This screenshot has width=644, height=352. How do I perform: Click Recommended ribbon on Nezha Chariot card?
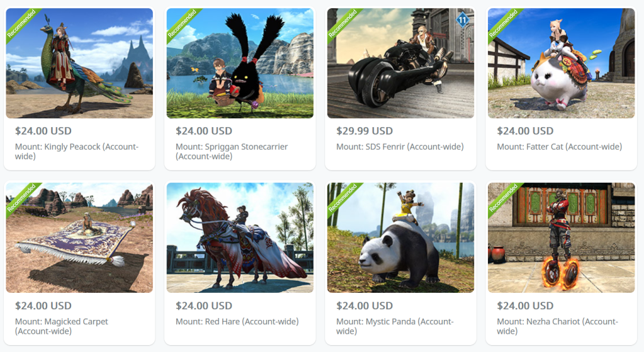tap(503, 198)
